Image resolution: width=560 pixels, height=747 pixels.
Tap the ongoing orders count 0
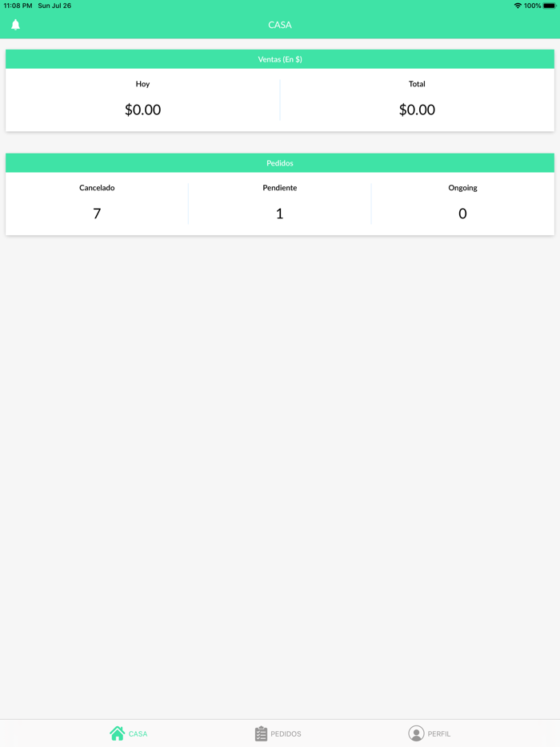point(462,214)
